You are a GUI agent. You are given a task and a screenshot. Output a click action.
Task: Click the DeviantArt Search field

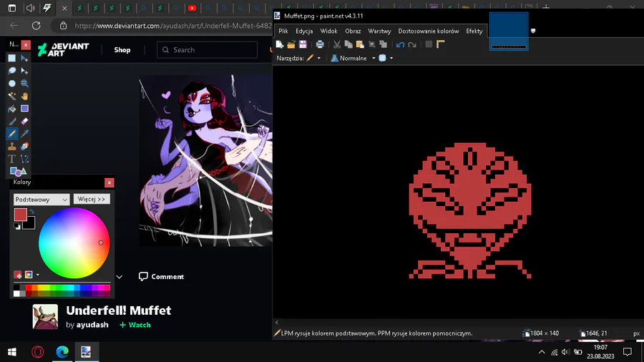point(207,49)
